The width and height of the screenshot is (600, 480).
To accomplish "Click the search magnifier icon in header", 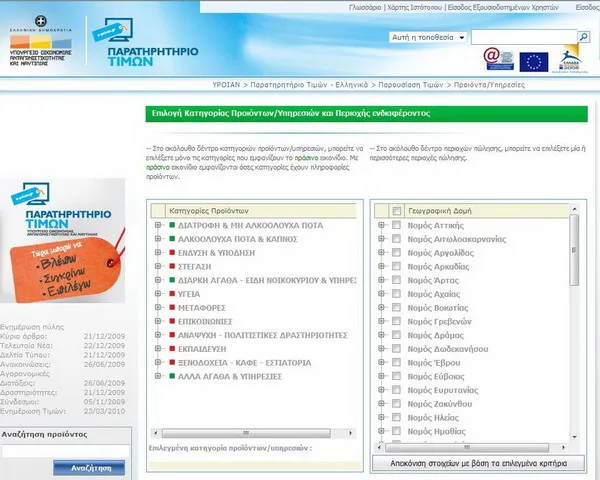I will pos(584,37).
